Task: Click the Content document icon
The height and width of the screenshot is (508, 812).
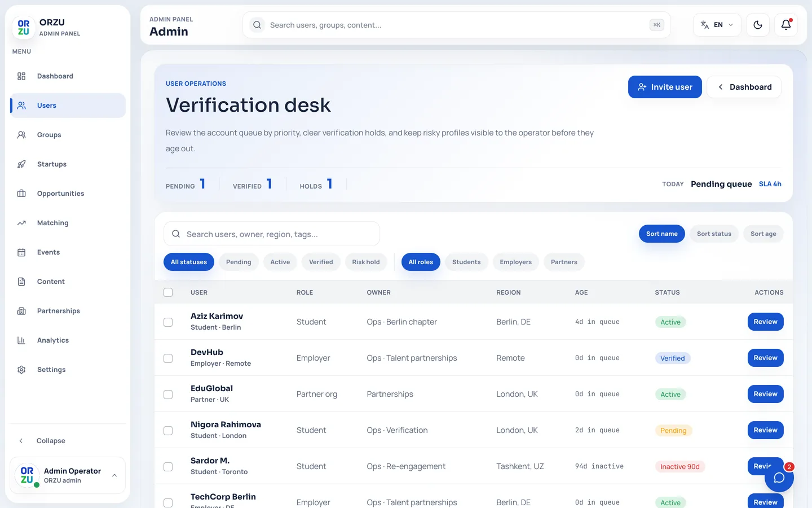Action: coord(21,282)
